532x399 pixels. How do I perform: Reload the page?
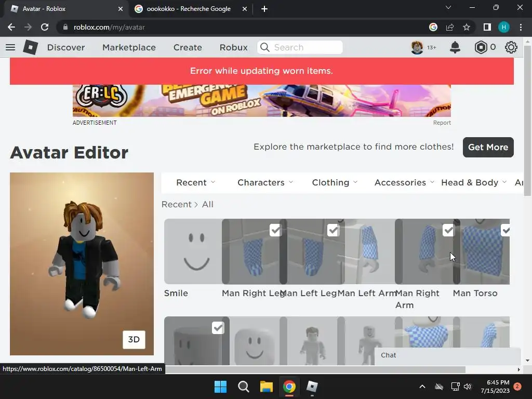(45, 27)
